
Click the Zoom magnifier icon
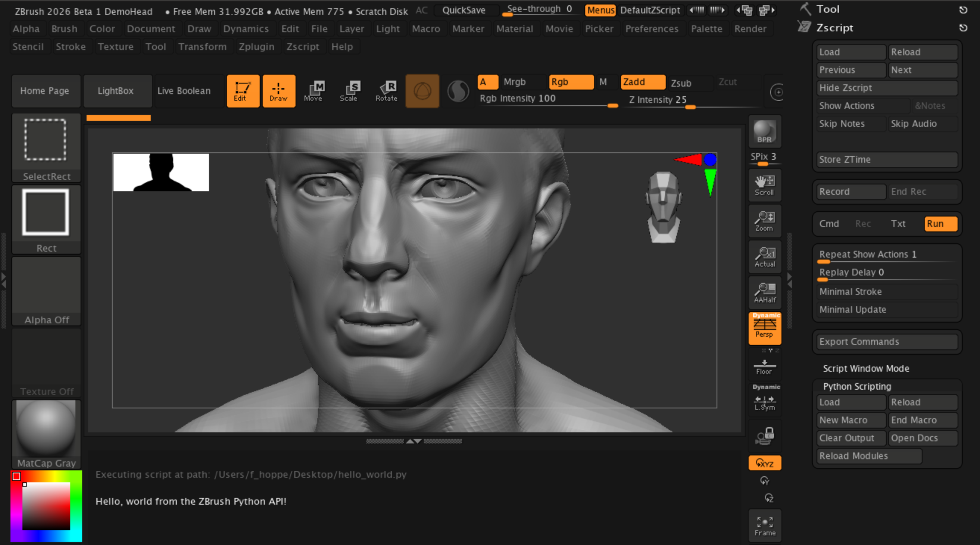pos(765,221)
